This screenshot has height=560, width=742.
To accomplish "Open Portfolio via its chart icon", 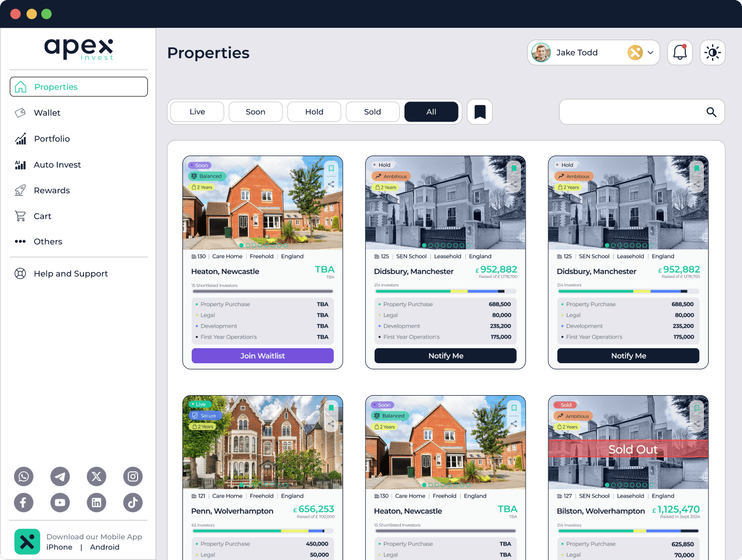I will coord(21,139).
